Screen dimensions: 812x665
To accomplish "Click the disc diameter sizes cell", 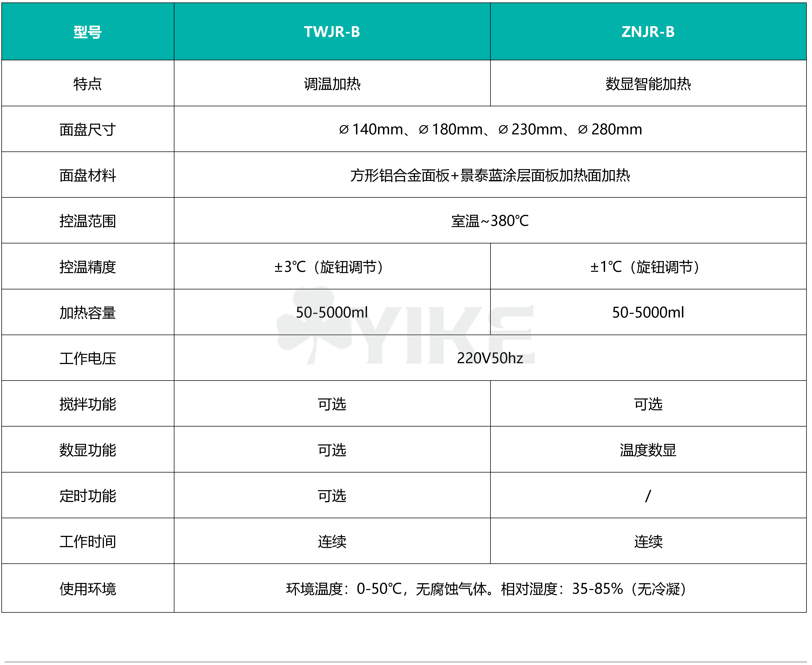I will [x=490, y=129].
